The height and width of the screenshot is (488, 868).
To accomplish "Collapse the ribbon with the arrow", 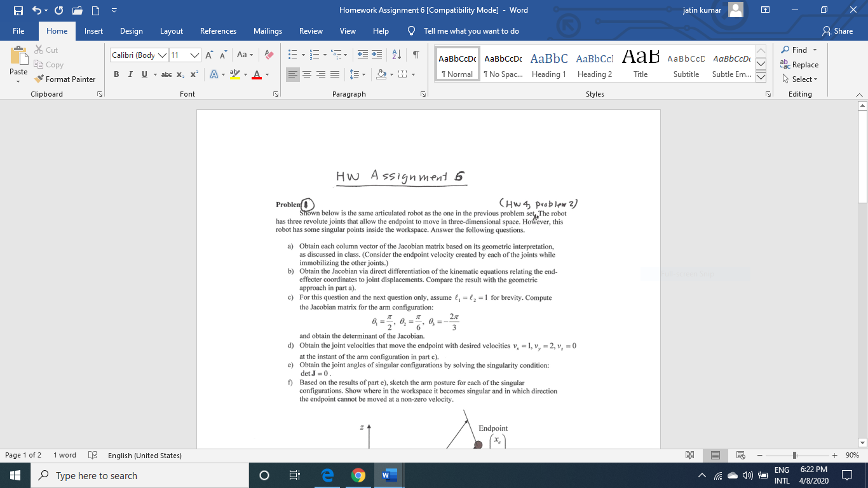I will click(859, 94).
